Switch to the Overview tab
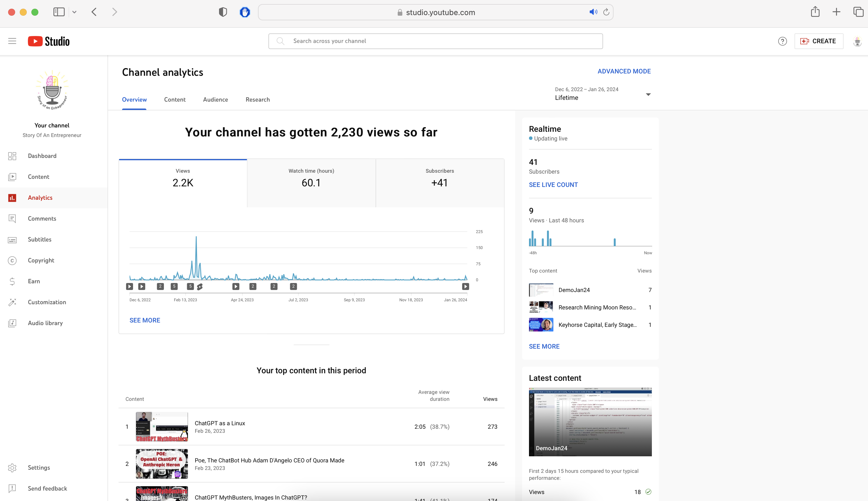 [x=134, y=100]
